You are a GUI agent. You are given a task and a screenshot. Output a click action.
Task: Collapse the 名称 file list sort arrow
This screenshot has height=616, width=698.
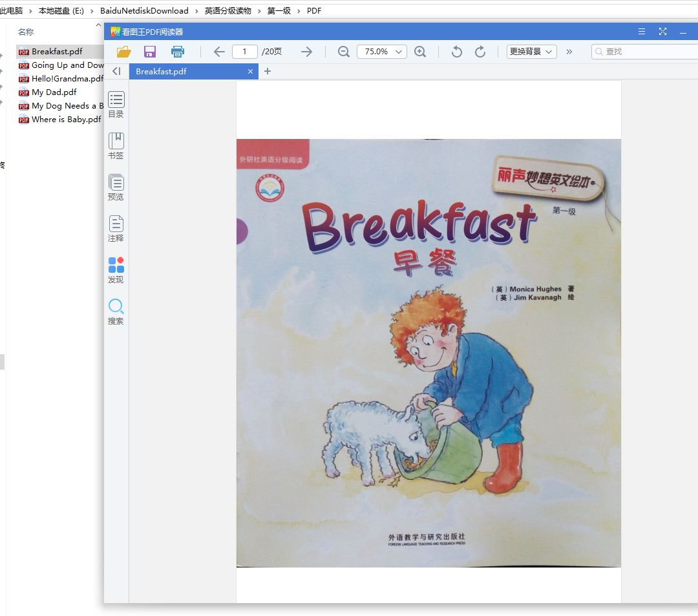(x=98, y=25)
